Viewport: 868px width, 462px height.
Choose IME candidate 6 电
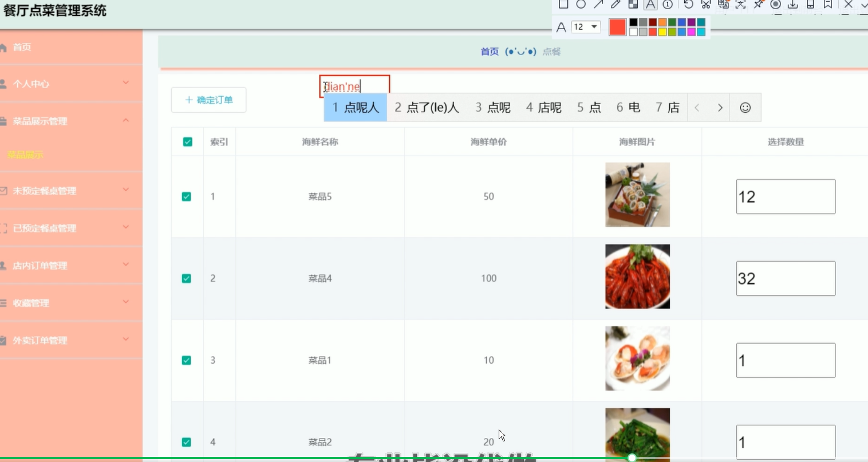628,108
